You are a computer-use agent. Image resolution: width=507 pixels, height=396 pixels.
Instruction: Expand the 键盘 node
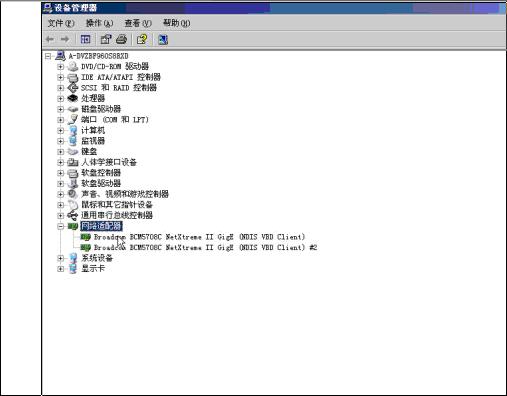click(60, 152)
